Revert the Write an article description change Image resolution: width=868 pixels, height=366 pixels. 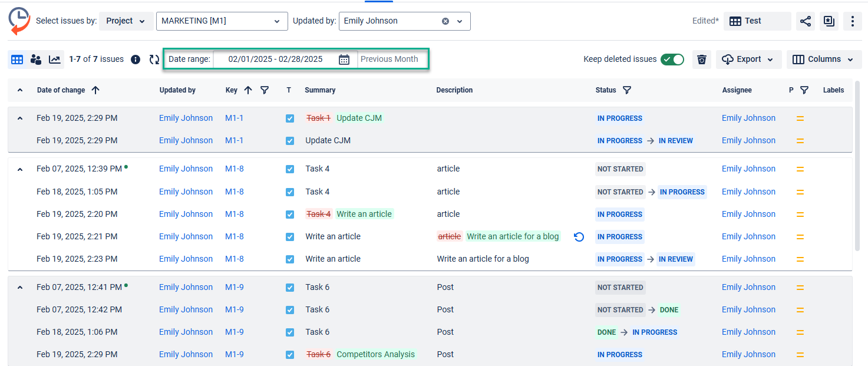pyautogui.click(x=579, y=237)
